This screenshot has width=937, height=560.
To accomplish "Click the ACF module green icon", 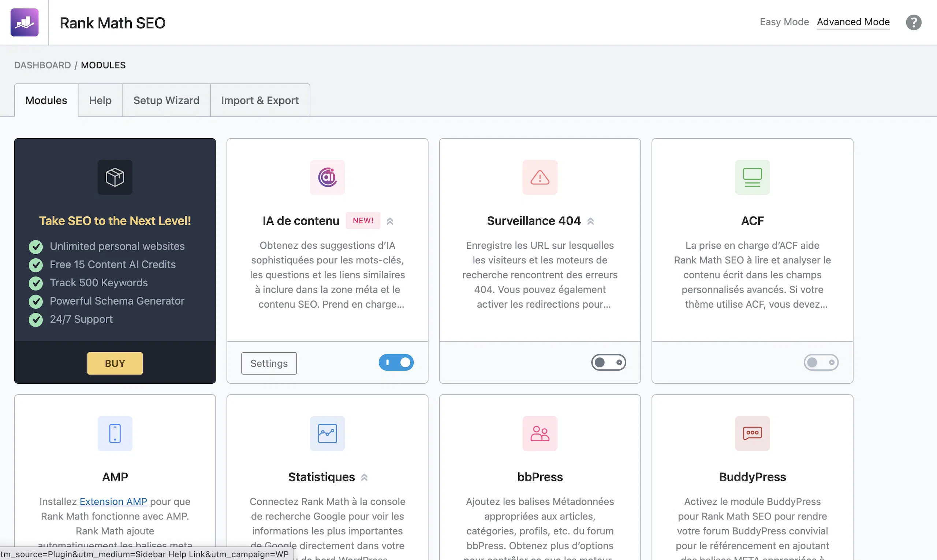I will 752,177.
